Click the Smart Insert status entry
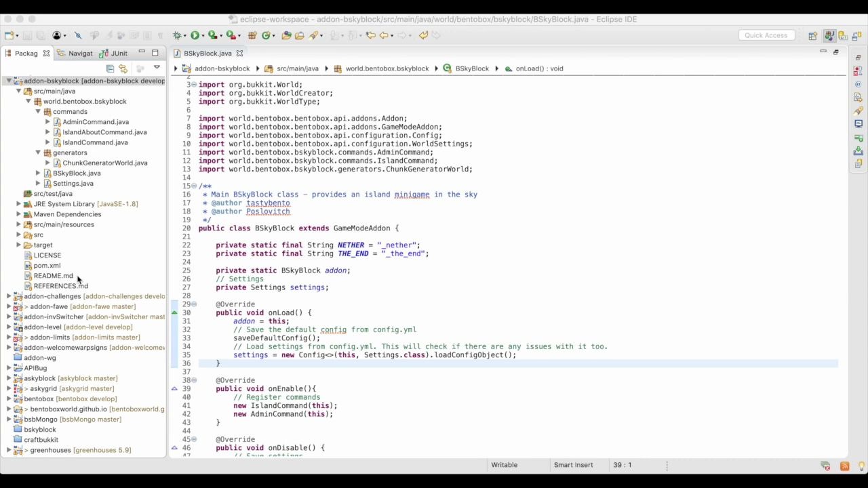The height and width of the screenshot is (488, 868). pyautogui.click(x=573, y=465)
